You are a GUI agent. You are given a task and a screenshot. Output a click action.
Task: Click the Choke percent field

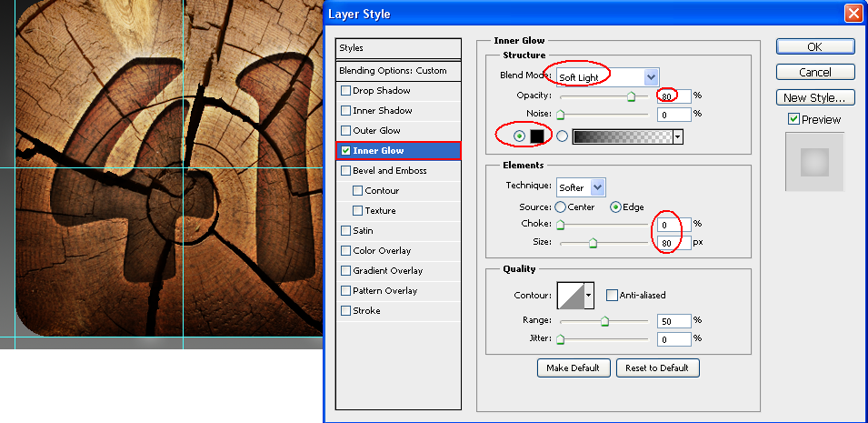click(x=674, y=225)
